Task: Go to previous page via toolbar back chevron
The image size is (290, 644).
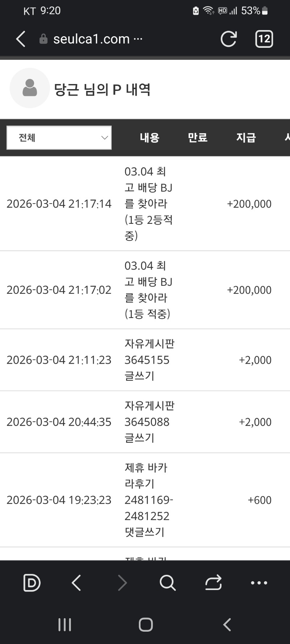Action: coord(76,583)
